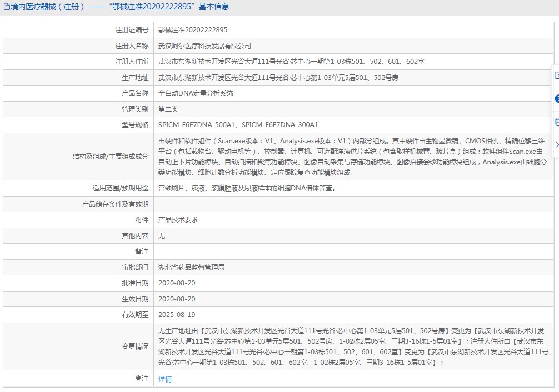Click the 审批部门 row label

[135, 268]
